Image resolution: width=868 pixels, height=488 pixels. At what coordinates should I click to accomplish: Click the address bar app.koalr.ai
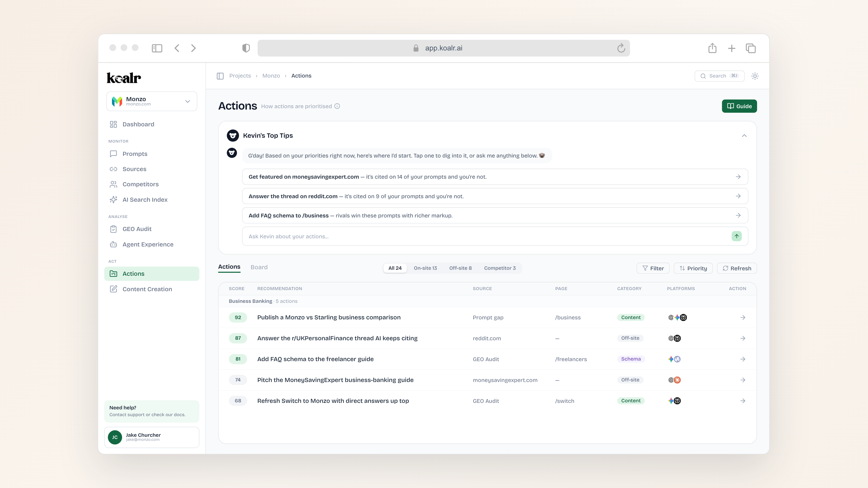coord(443,48)
